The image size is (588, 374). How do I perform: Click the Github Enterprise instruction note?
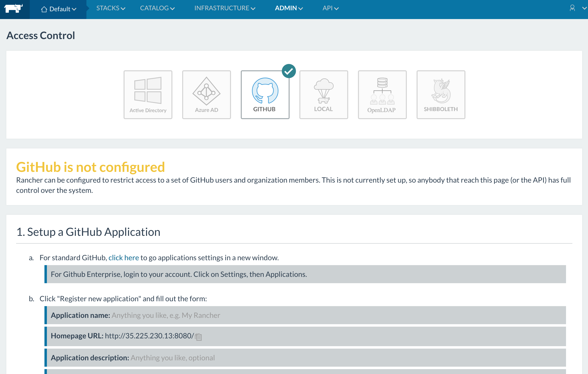305,274
